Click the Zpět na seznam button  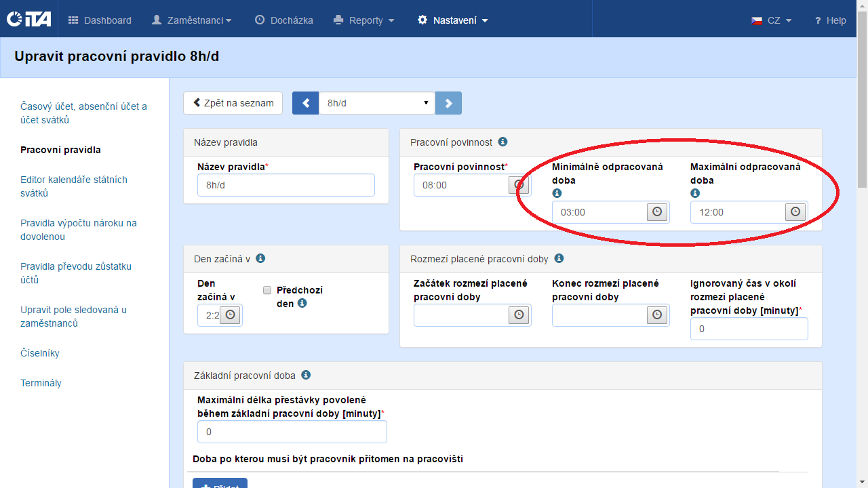pyautogui.click(x=233, y=103)
